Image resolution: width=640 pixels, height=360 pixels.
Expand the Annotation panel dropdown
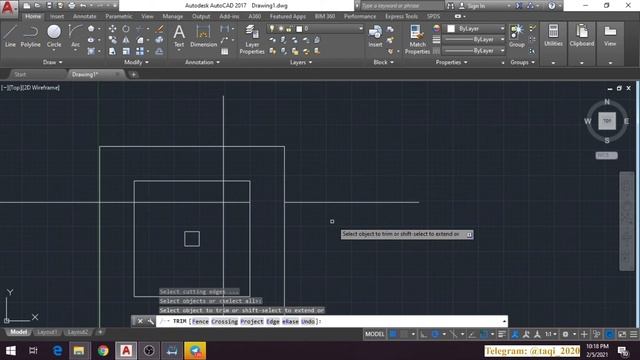[x=202, y=62]
